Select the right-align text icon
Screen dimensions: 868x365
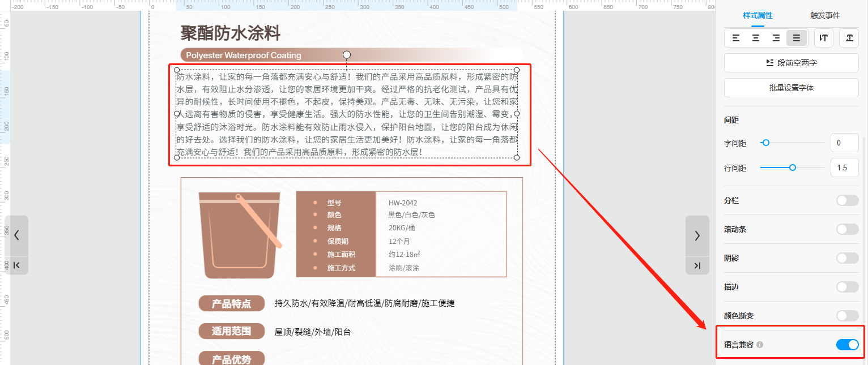click(x=776, y=38)
